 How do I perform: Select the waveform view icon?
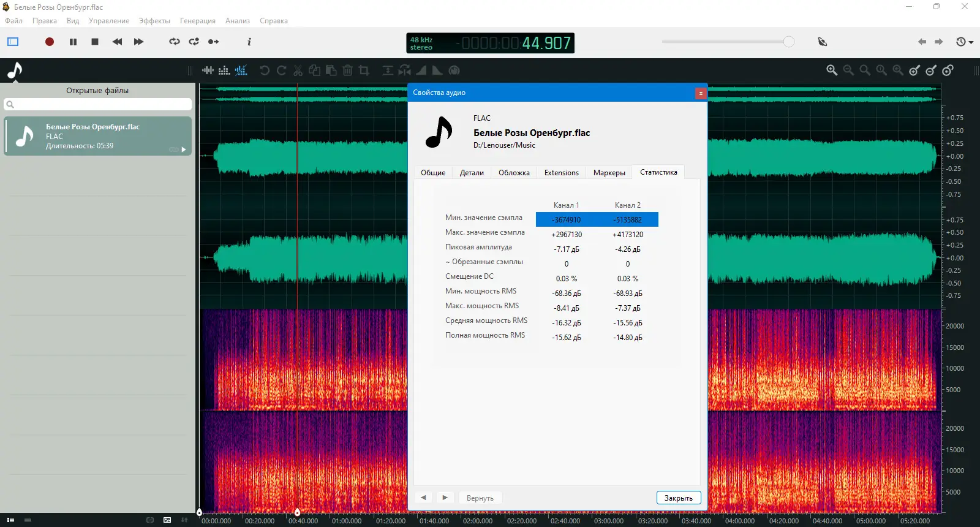(x=208, y=70)
